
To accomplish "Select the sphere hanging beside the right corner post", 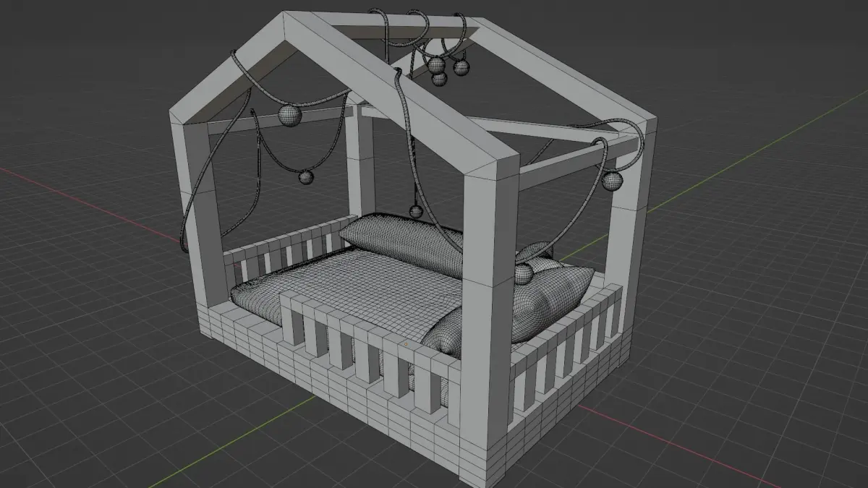I will click(x=612, y=181).
